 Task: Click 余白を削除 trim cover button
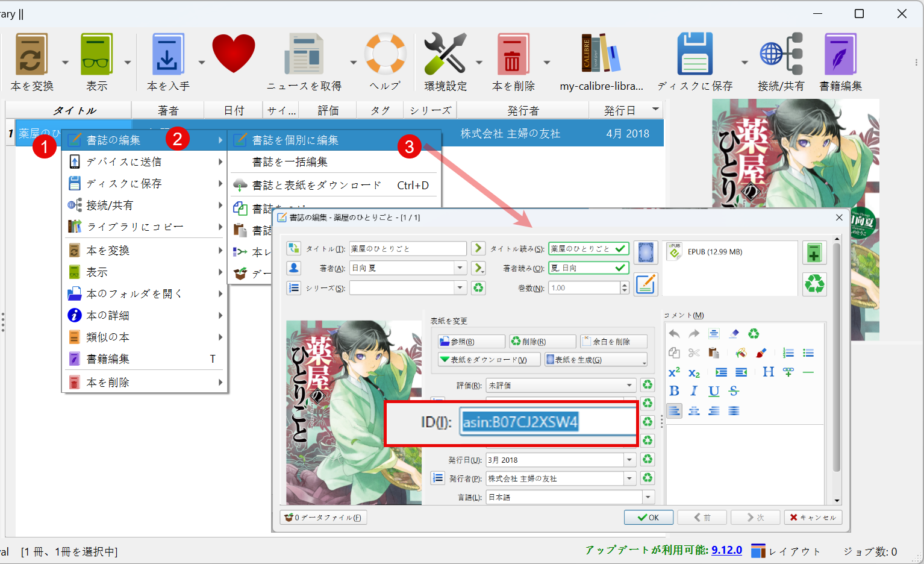tap(614, 342)
